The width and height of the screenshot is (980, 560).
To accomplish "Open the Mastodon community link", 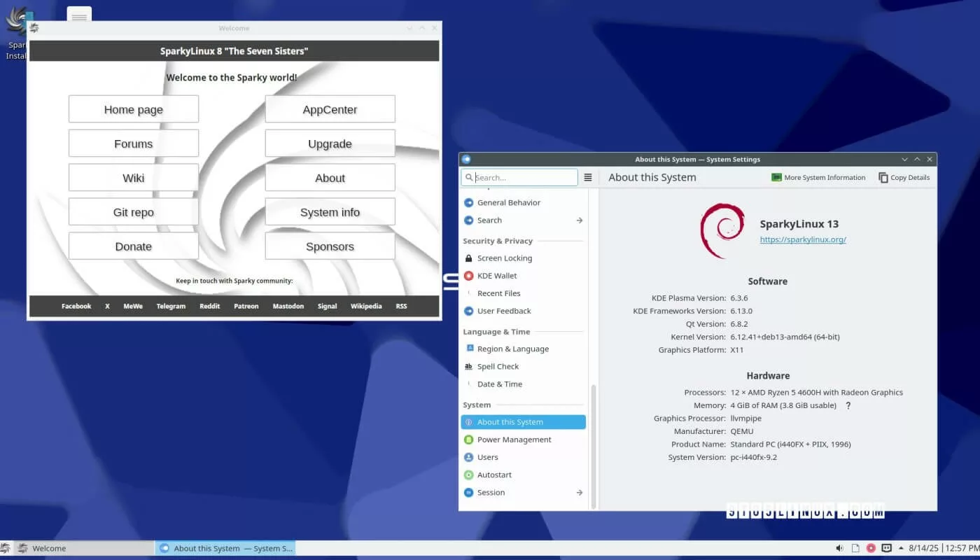I will 288,306.
